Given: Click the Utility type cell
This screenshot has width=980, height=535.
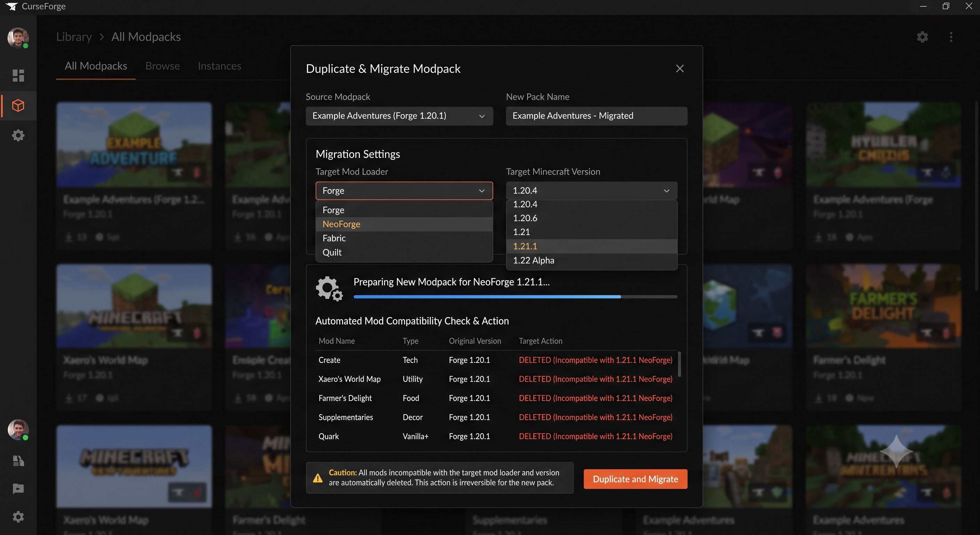Looking at the screenshot, I should (413, 379).
